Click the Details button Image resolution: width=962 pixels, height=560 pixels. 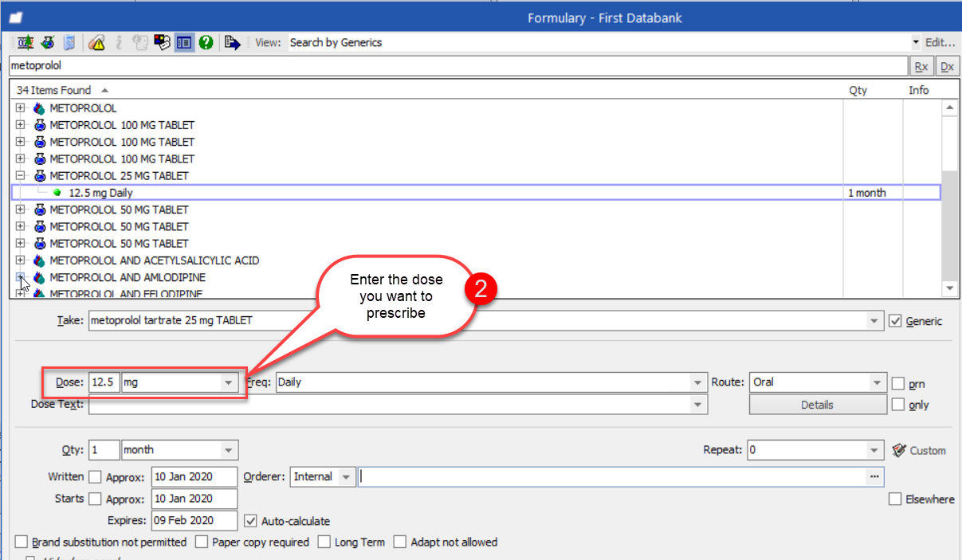[817, 405]
